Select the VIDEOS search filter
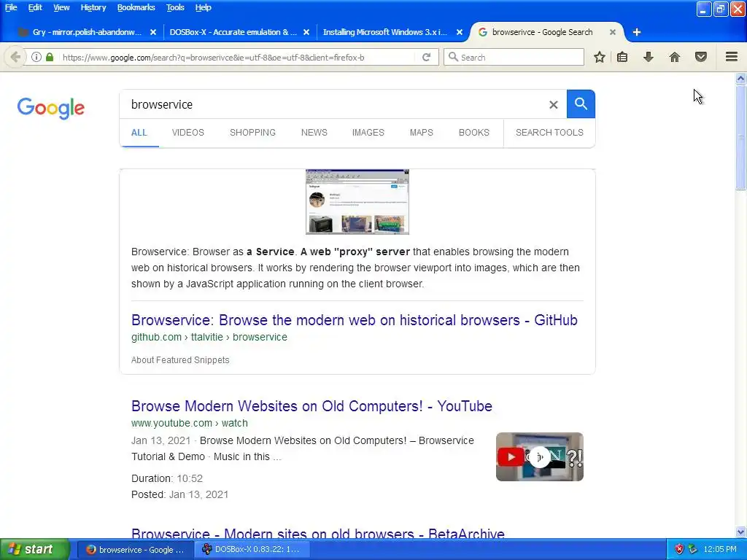The height and width of the screenshot is (560, 747). pyautogui.click(x=187, y=133)
